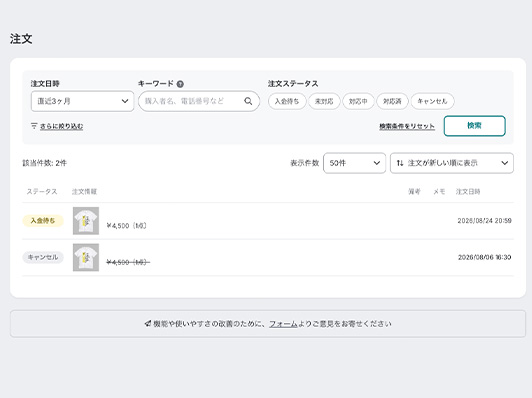
Task: Click the 備考 column header
Action: (x=414, y=192)
